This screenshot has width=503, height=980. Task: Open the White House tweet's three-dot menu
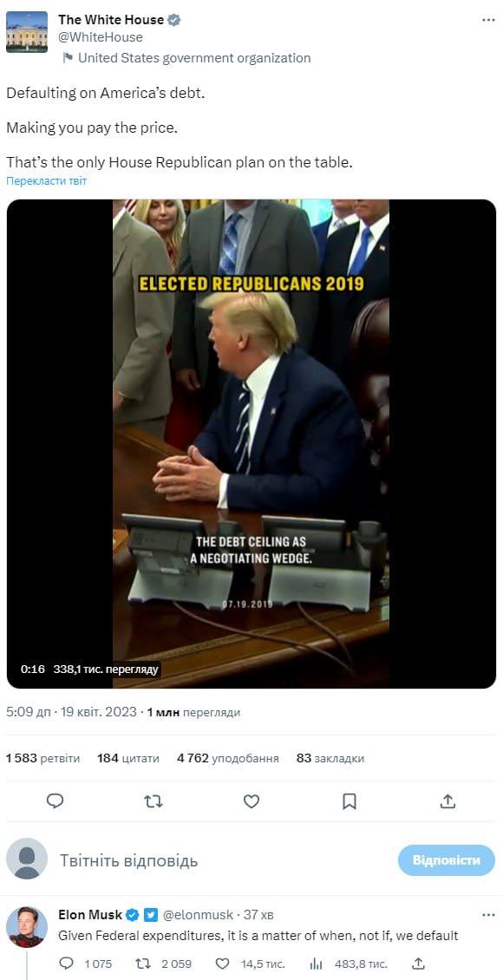488,19
